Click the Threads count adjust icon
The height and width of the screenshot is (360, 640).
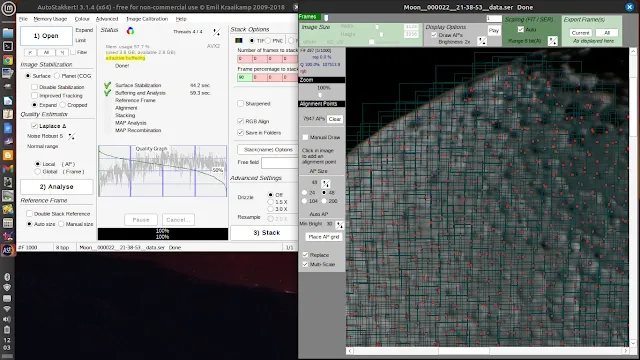click(216, 32)
